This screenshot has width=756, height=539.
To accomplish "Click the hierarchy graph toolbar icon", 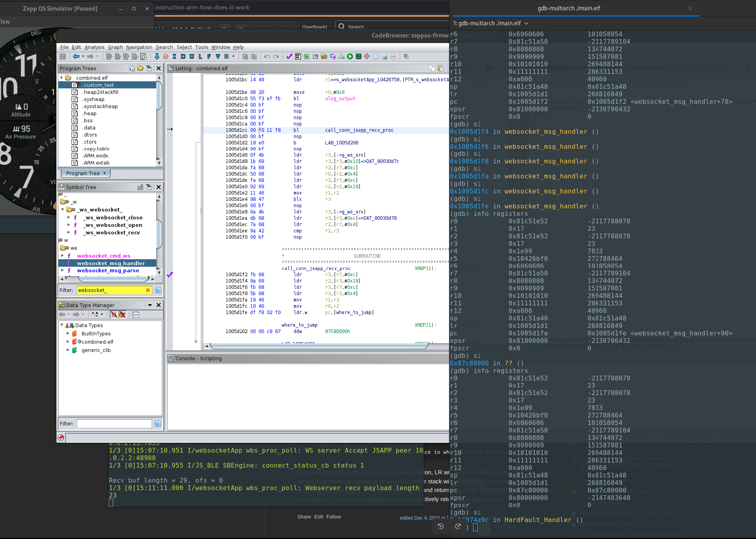I will (341, 56).
